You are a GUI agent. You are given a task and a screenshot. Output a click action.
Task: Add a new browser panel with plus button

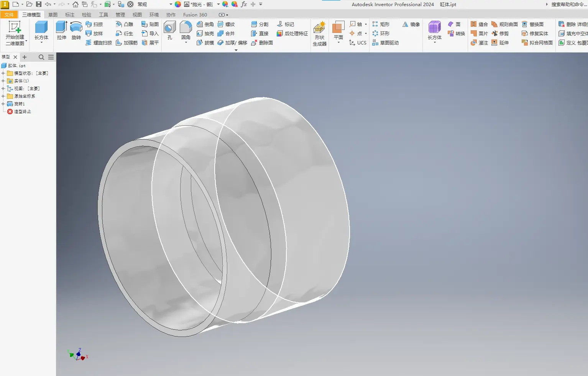click(25, 57)
